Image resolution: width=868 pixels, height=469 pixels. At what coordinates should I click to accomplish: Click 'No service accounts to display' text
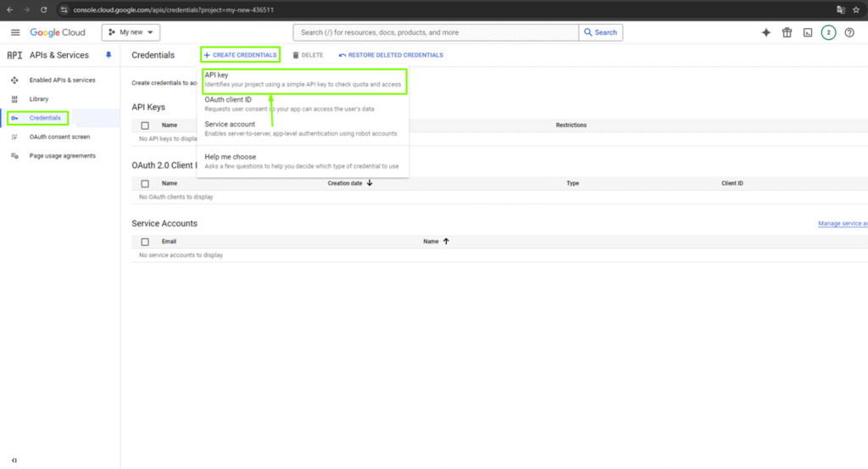[x=181, y=255]
